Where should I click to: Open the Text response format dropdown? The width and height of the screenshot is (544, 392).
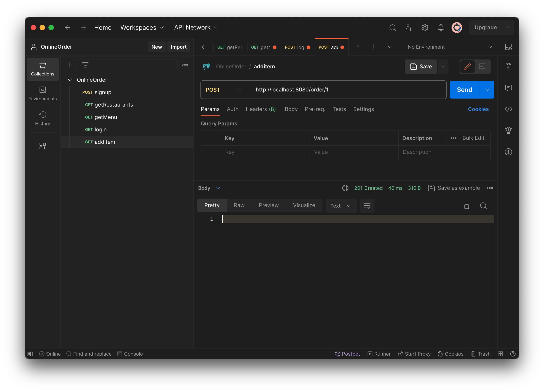coord(341,206)
